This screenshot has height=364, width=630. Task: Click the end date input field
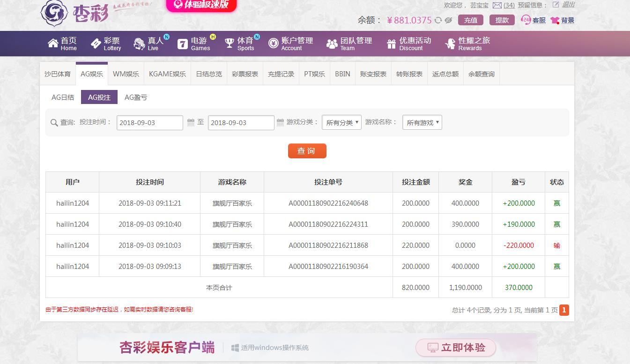(x=240, y=122)
